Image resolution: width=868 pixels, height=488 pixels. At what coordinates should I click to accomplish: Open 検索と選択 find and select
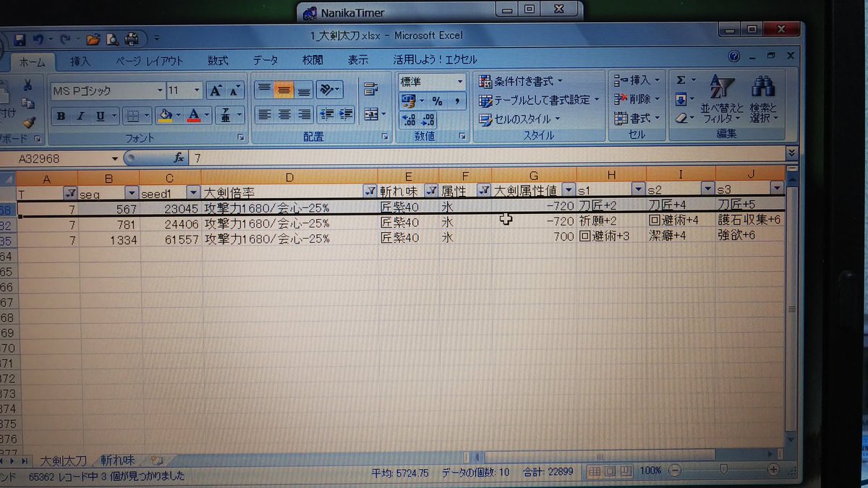click(762, 99)
